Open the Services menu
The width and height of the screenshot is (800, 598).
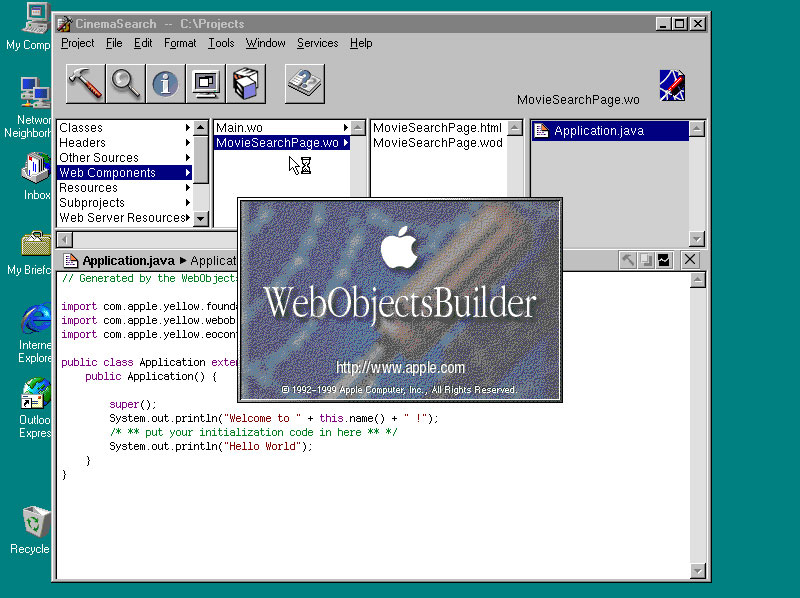coord(317,43)
